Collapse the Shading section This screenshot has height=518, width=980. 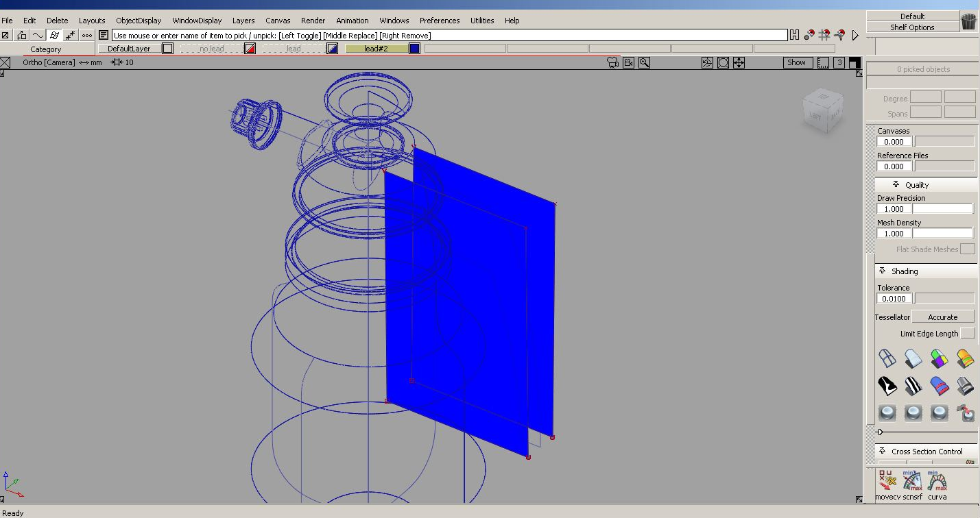[x=883, y=271]
